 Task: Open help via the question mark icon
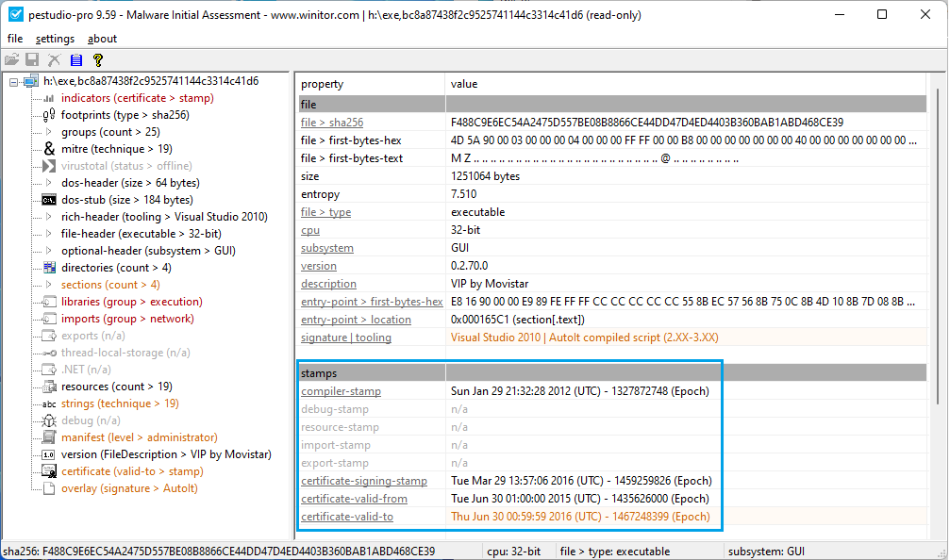pyautogui.click(x=97, y=59)
